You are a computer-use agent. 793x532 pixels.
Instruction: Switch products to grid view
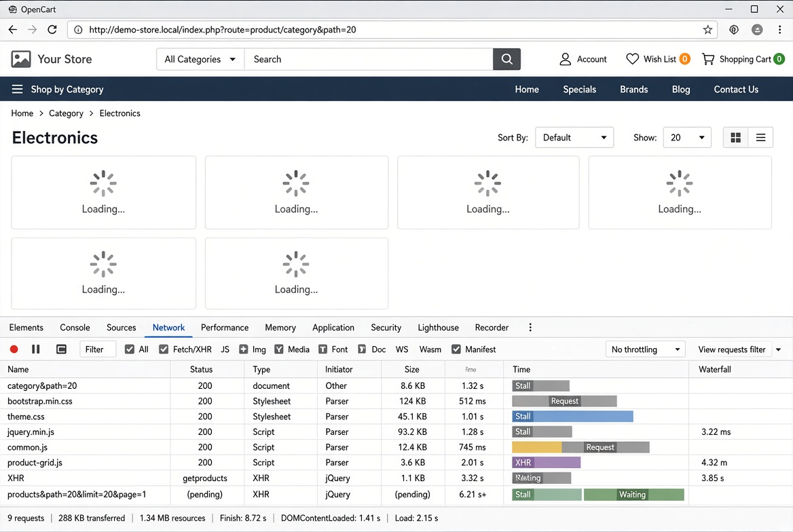coord(736,138)
